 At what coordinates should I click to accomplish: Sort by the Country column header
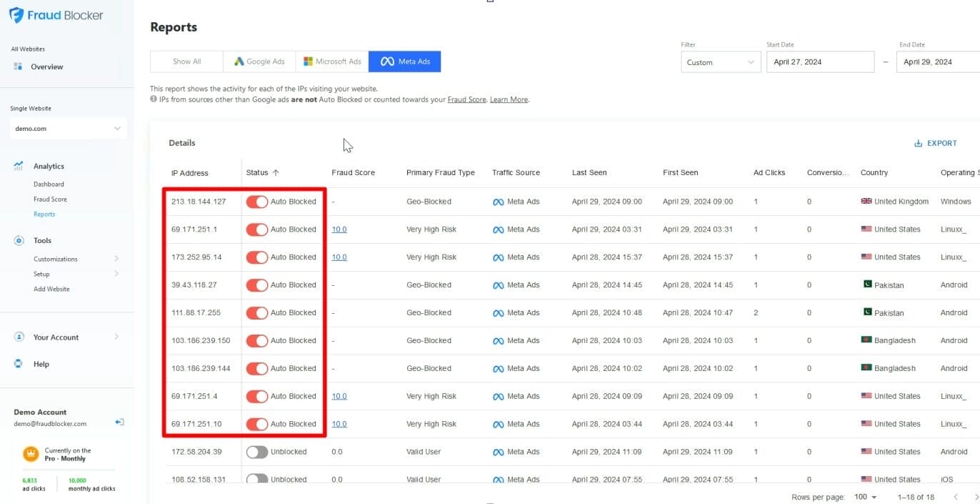coord(874,172)
